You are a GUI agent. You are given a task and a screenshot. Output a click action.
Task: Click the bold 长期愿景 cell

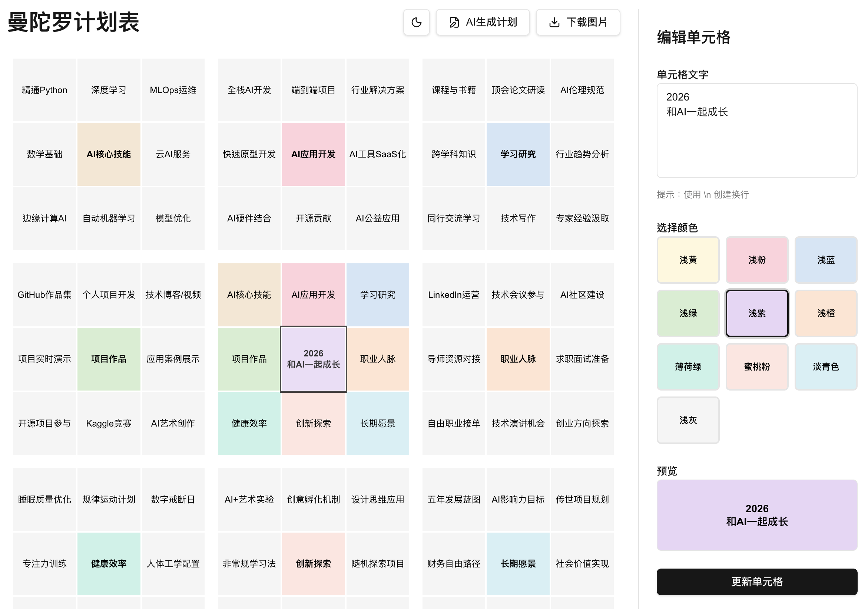point(518,564)
